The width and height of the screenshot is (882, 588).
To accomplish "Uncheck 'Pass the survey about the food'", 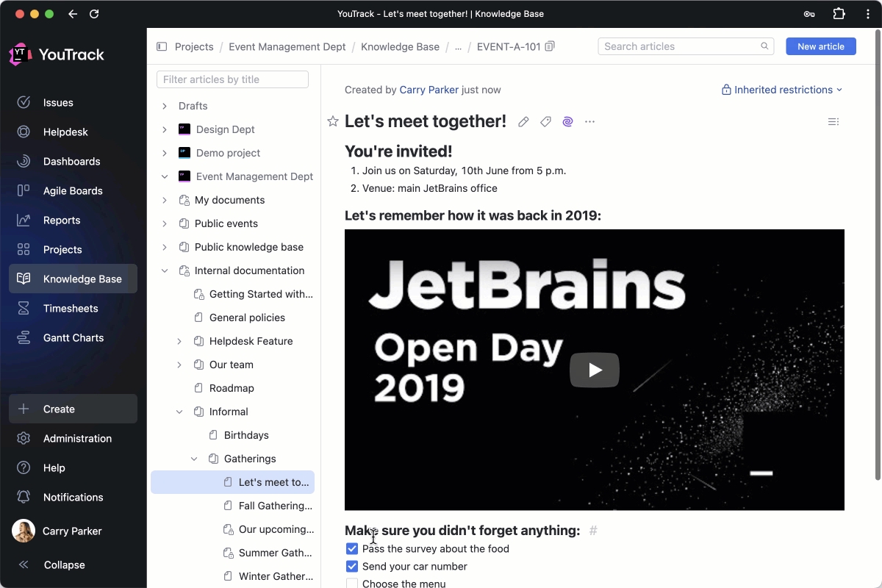I will tap(352, 549).
